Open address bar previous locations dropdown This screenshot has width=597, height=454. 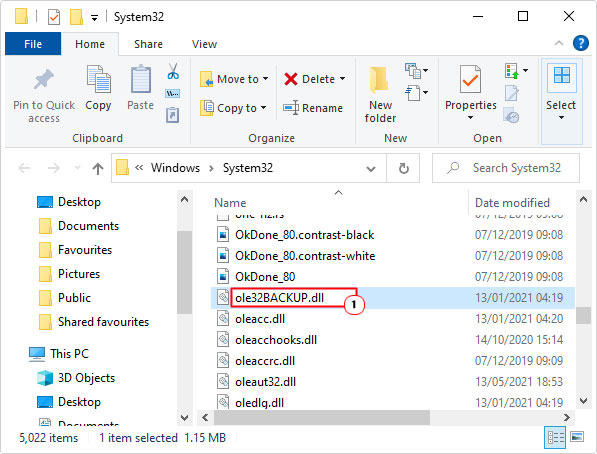(x=371, y=168)
